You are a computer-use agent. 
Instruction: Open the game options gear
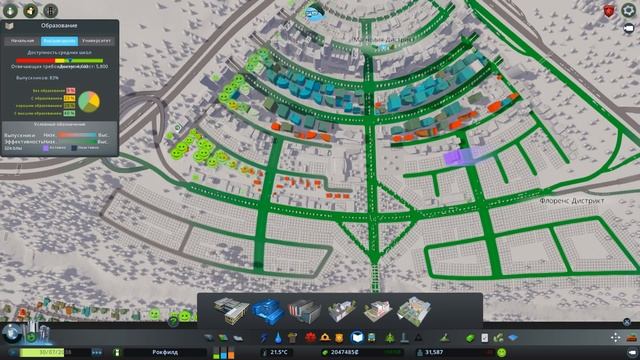(x=629, y=10)
